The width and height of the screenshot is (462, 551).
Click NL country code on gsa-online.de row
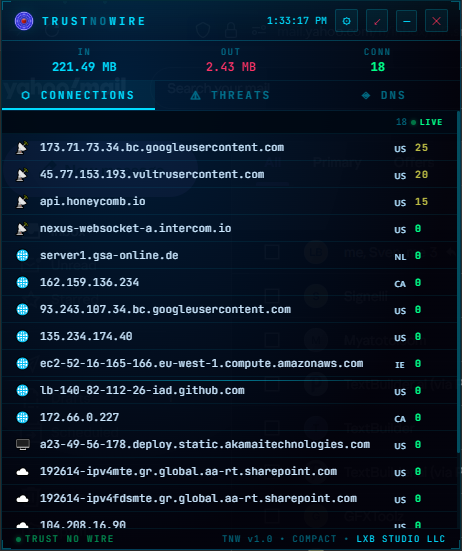click(400, 257)
